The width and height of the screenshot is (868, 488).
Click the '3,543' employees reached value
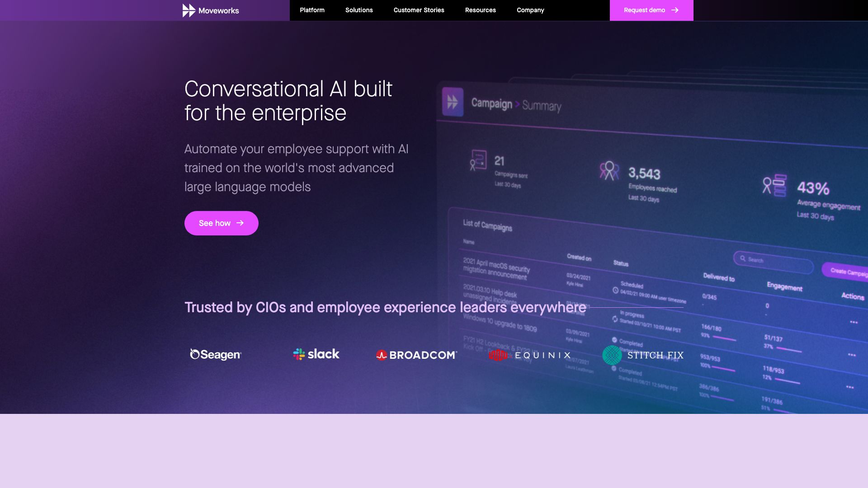[x=644, y=174]
